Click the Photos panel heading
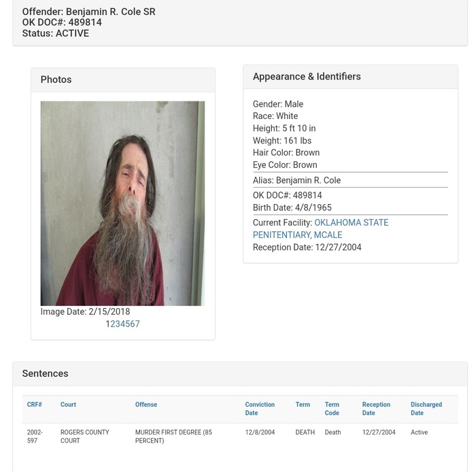This screenshot has height=472, width=476. point(56,80)
